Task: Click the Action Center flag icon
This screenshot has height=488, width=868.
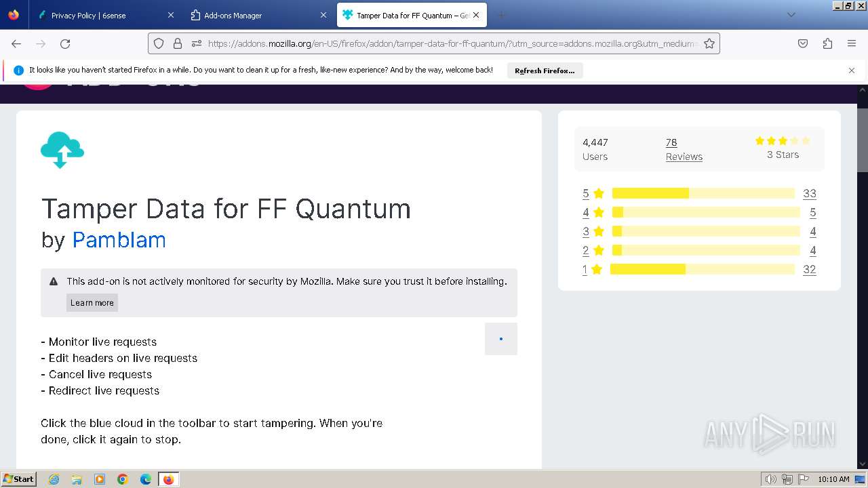Action: (804, 479)
